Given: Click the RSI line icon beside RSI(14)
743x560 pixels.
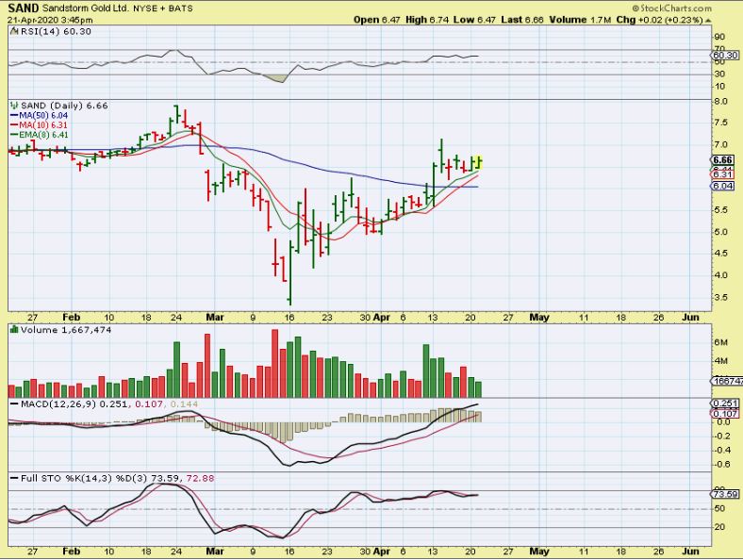Looking at the screenshot, I should coord(14,31).
